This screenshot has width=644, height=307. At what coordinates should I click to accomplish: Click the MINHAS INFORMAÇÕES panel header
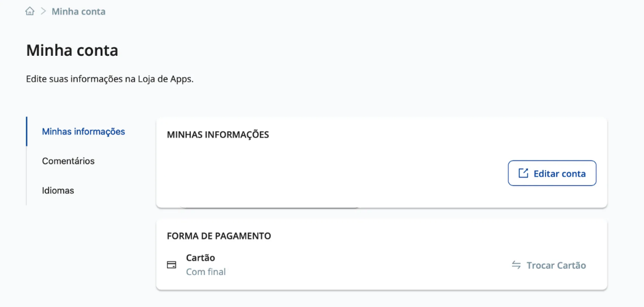point(218,135)
